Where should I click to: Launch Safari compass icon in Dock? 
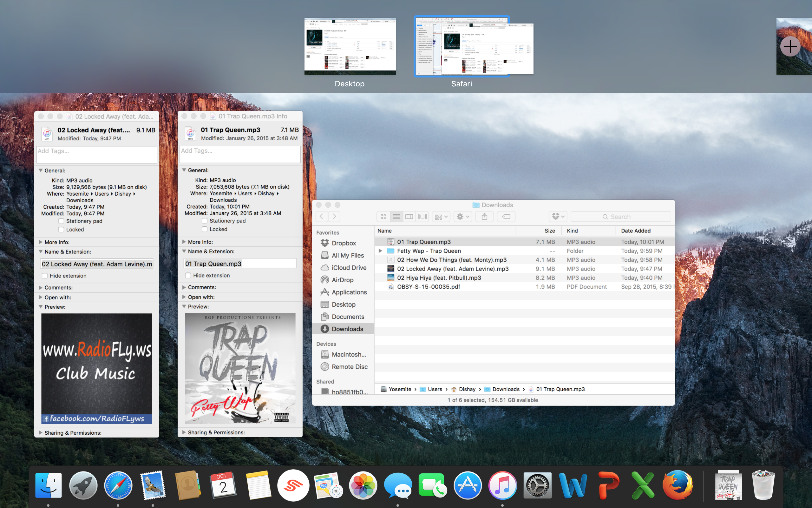[118, 485]
